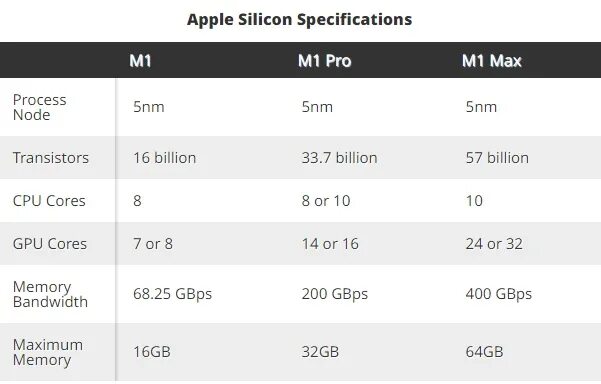The image size is (601, 384).
Task: Select the 400 GBps bandwidth cell
Action: click(499, 294)
